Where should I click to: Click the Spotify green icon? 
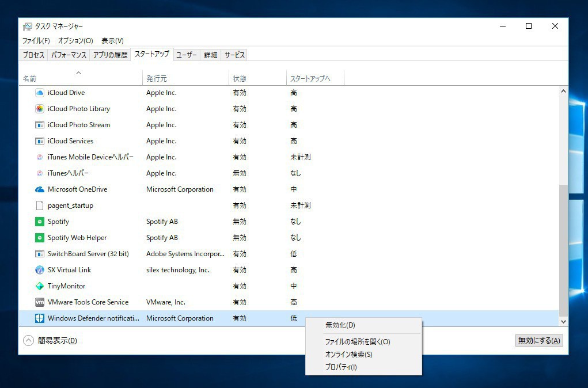(40, 222)
